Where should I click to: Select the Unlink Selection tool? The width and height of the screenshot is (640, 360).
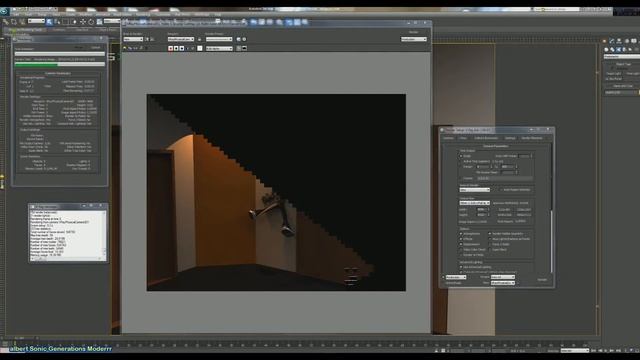(14, 22)
